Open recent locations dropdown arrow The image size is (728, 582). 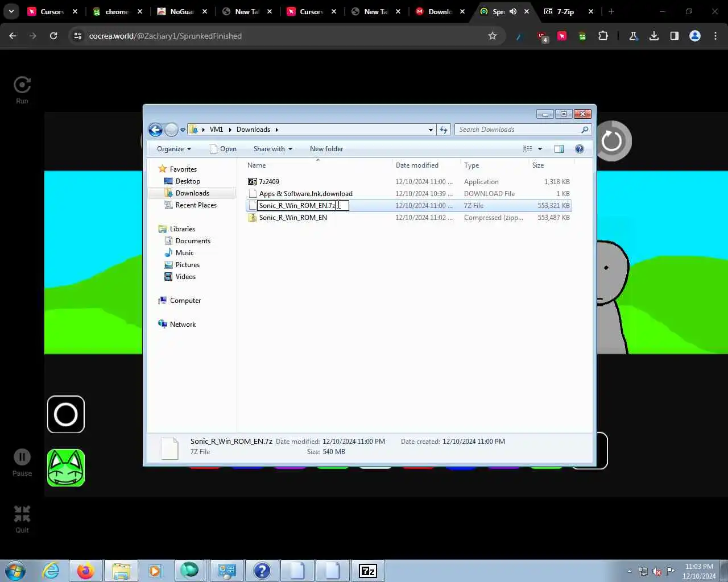[183, 130]
